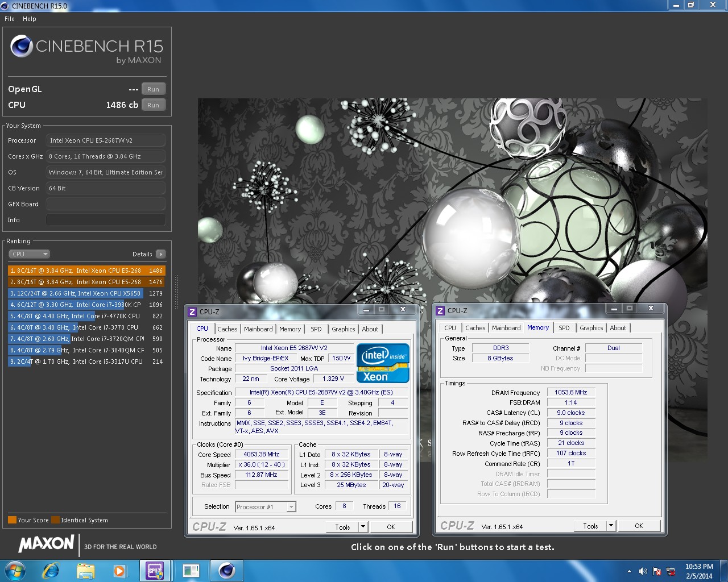Image resolution: width=728 pixels, height=582 pixels.
Task: Open Mainboard tab in right CPU-Z
Action: pos(506,328)
